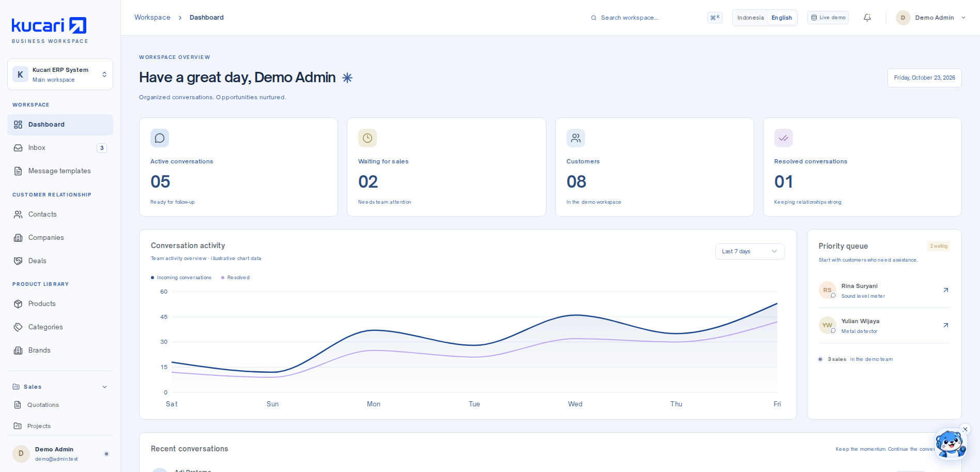Click the keyboard shortcut ⌘K badge
Image resolution: width=980 pixels, height=472 pixels.
click(x=715, y=18)
